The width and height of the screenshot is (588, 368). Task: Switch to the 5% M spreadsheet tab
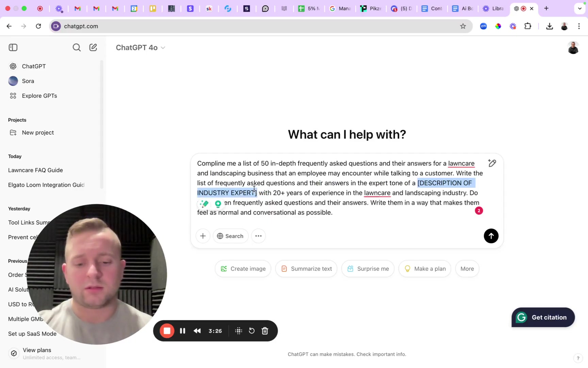tap(309, 9)
